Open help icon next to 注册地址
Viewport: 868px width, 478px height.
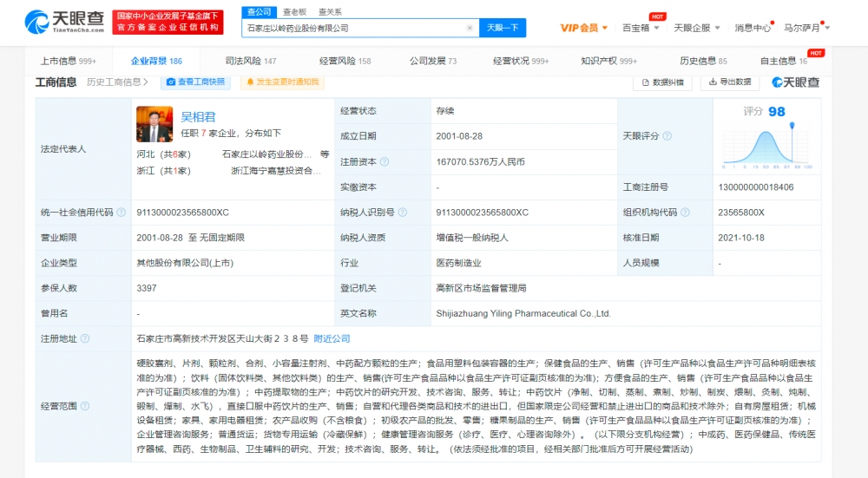[x=85, y=338]
